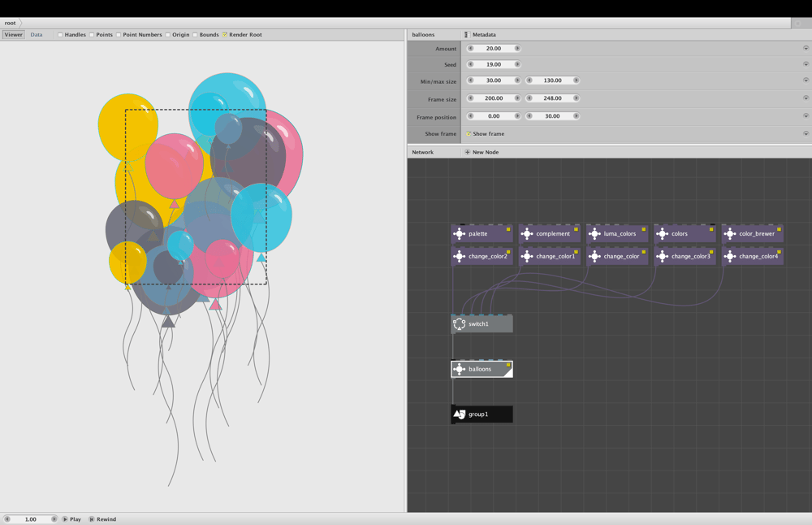This screenshot has height=525, width=812.
Task: Click the Rewind icon
Action: coord(92,518)
